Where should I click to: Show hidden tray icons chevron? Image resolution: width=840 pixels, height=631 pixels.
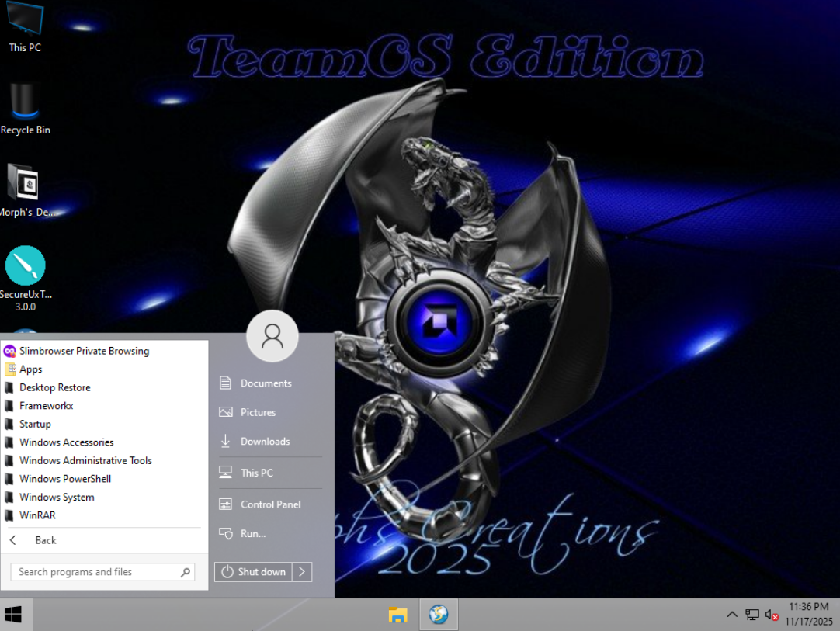point(732,615)
